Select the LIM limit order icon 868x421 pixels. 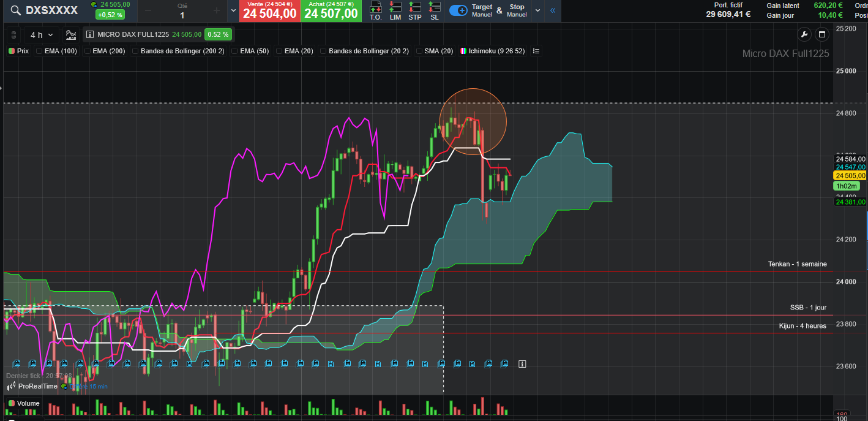[395, 10]
